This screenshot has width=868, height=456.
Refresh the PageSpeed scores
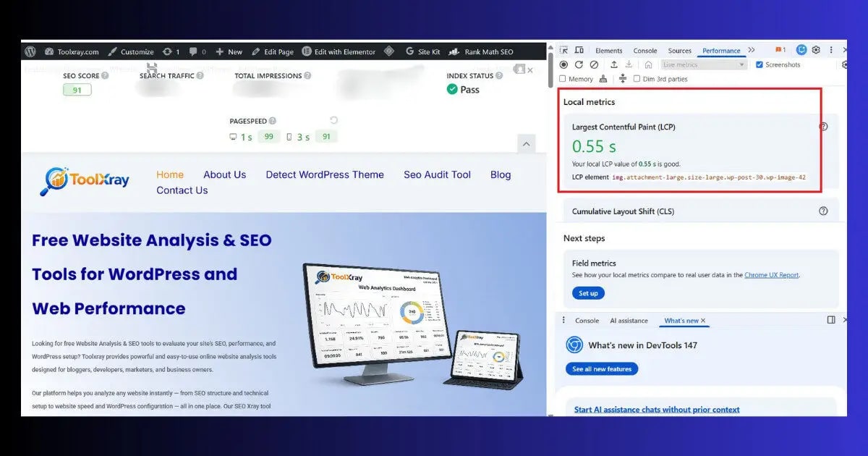(333, 120)
